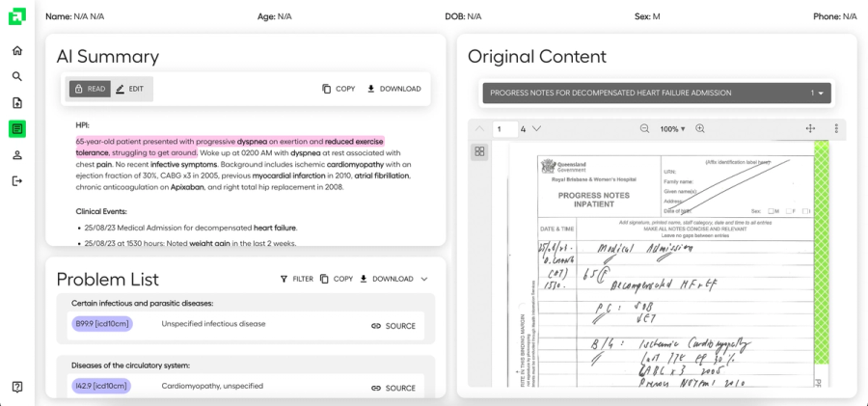The width and height of the screenshot is (868, 406).
Task: Download the AI Summary
Action: (x=394, y=89)
